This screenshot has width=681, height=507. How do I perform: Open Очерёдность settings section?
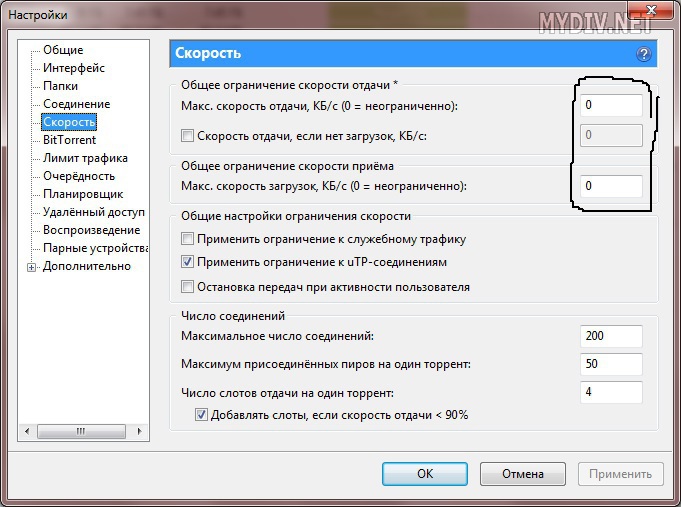[x=79, y=176]
